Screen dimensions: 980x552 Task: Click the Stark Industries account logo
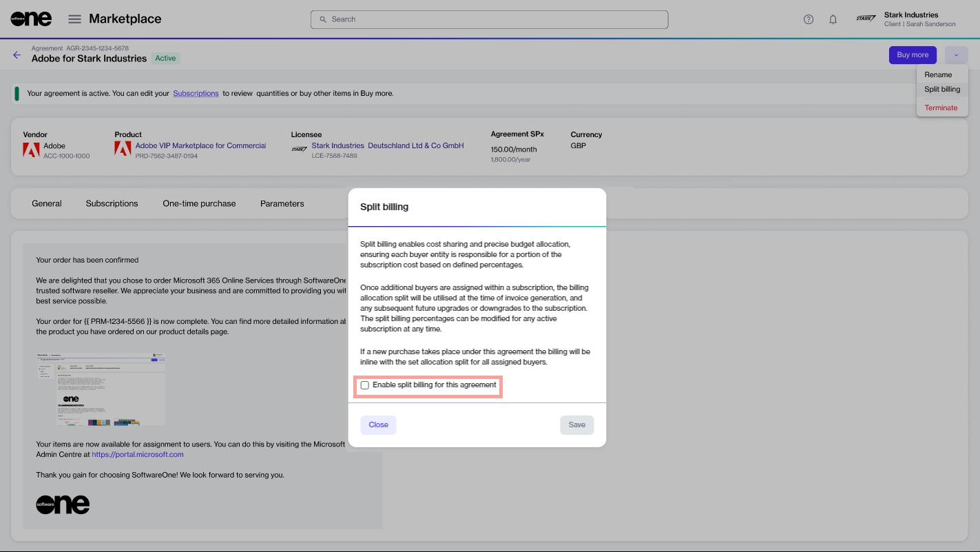pos(866,19)
